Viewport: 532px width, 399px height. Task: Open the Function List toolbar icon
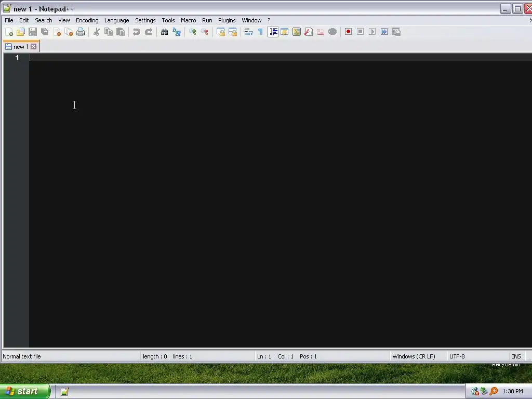309,32
